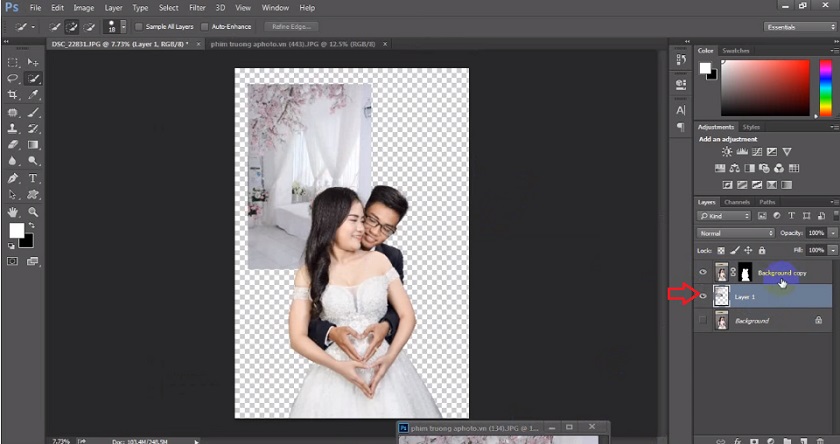Add a Curves adjustment

click(x=756, y=152)
